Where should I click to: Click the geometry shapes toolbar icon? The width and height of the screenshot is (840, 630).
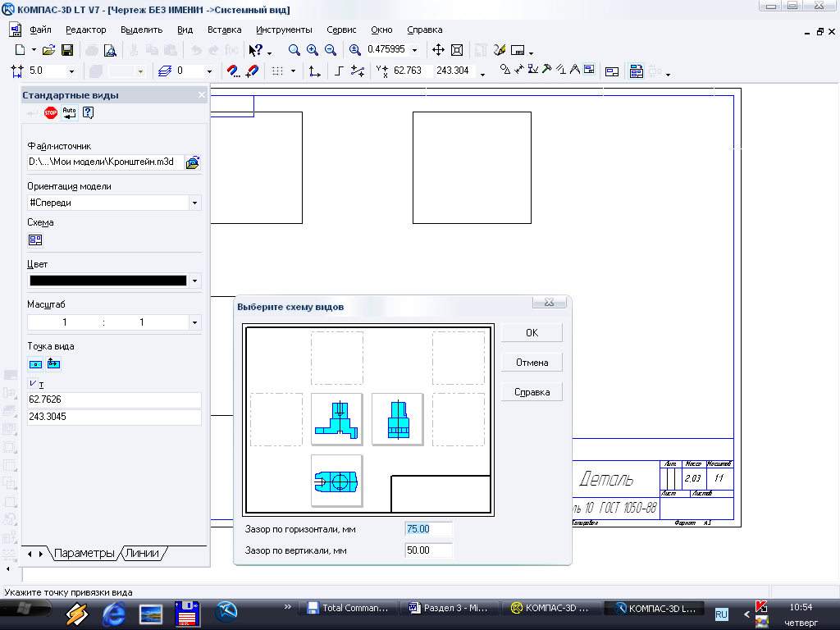pos(504,69)
